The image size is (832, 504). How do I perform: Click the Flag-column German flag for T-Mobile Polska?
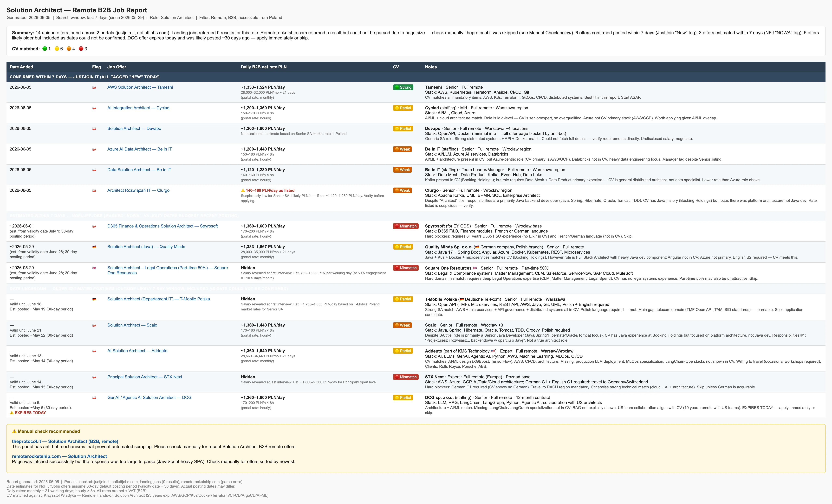tap(94, 299)
